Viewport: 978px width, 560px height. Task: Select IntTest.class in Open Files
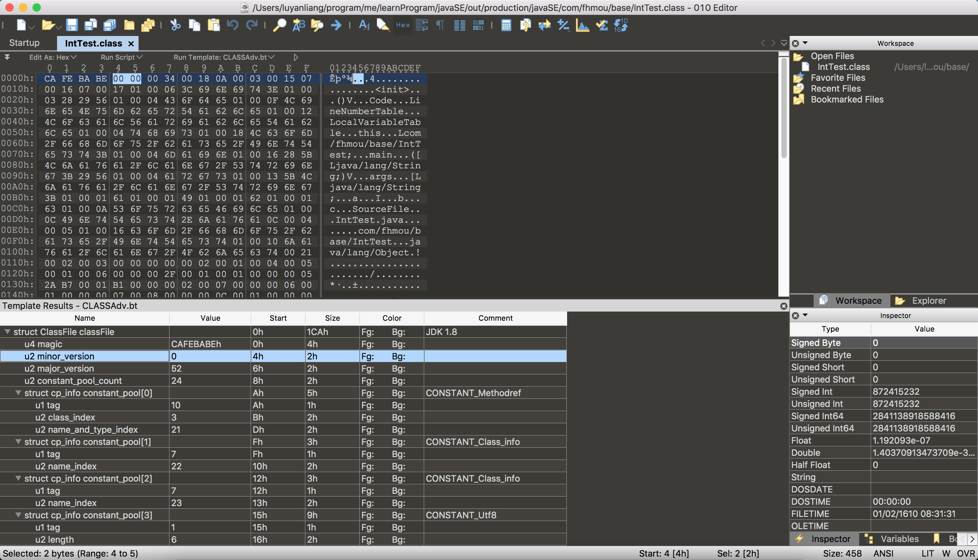coord(843,67)
